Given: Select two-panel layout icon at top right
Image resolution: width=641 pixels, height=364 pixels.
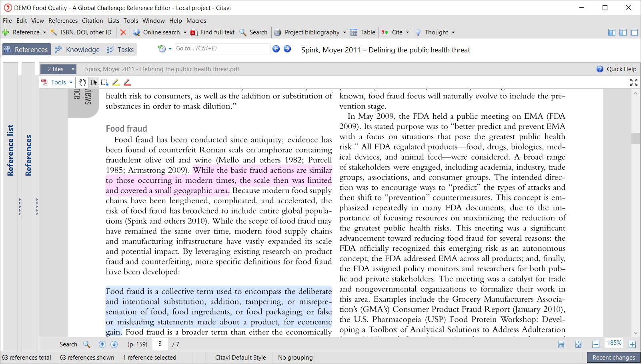Looking at the screenshot, I should tap(623, 32).
